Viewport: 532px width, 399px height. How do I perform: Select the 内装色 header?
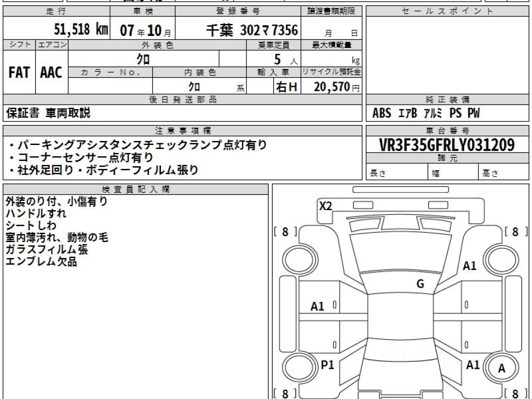199,72
